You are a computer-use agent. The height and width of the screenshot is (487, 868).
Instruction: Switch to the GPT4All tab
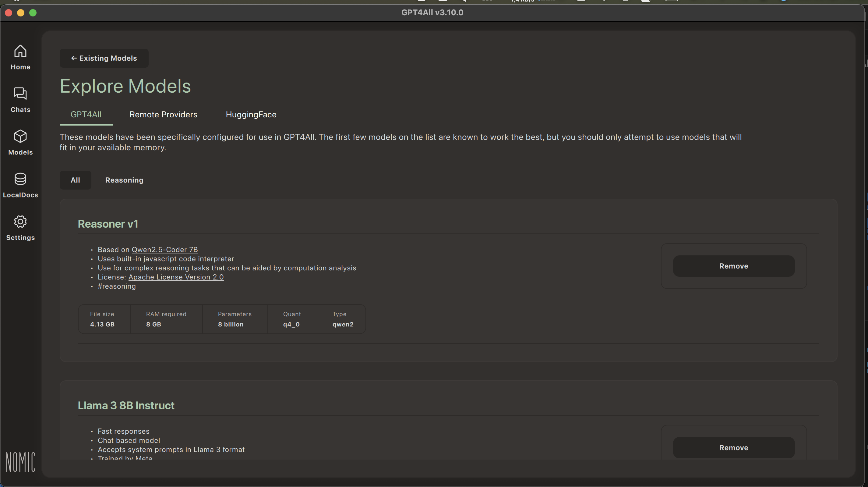(86, 114)
